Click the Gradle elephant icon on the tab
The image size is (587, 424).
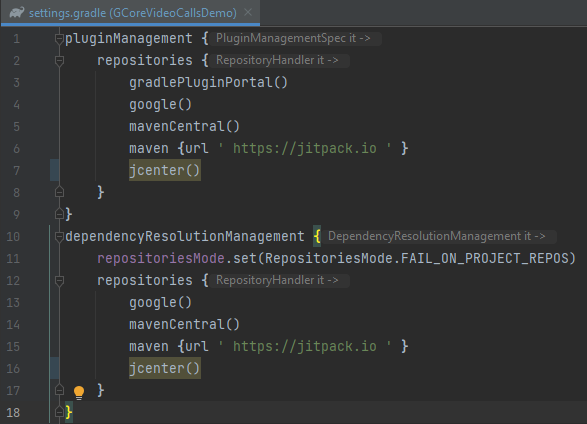tap(17, 12)
